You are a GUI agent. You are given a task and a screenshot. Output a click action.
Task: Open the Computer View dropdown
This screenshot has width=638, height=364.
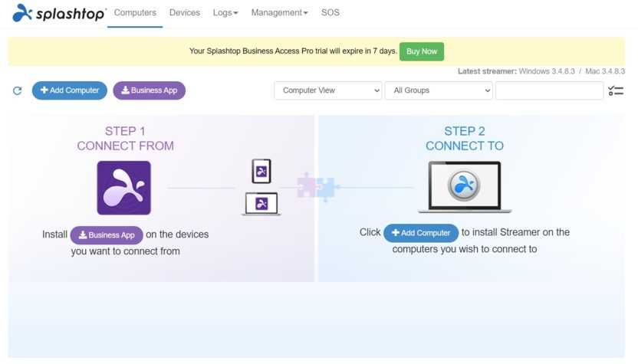[x=327, y=90]
